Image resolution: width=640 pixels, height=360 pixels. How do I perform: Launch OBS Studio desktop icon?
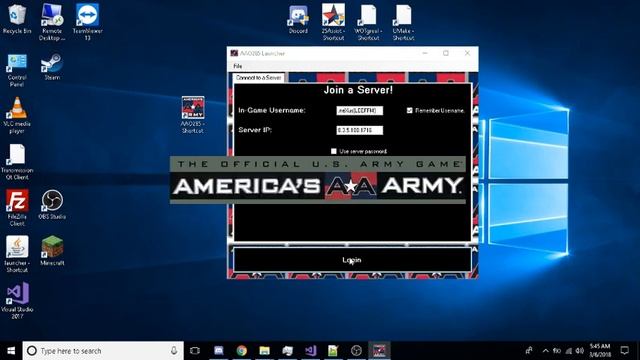(x=52, y=205)
